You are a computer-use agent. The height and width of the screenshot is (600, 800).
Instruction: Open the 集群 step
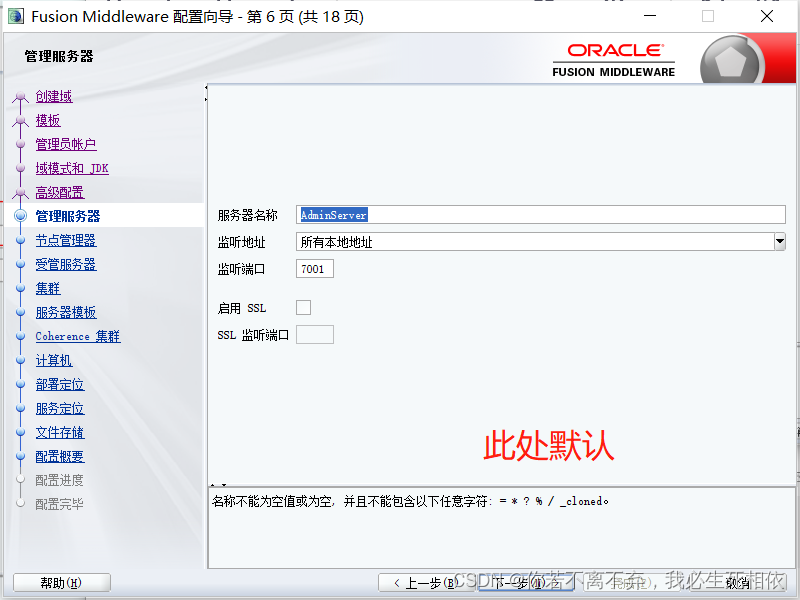[x=48, y=288]
